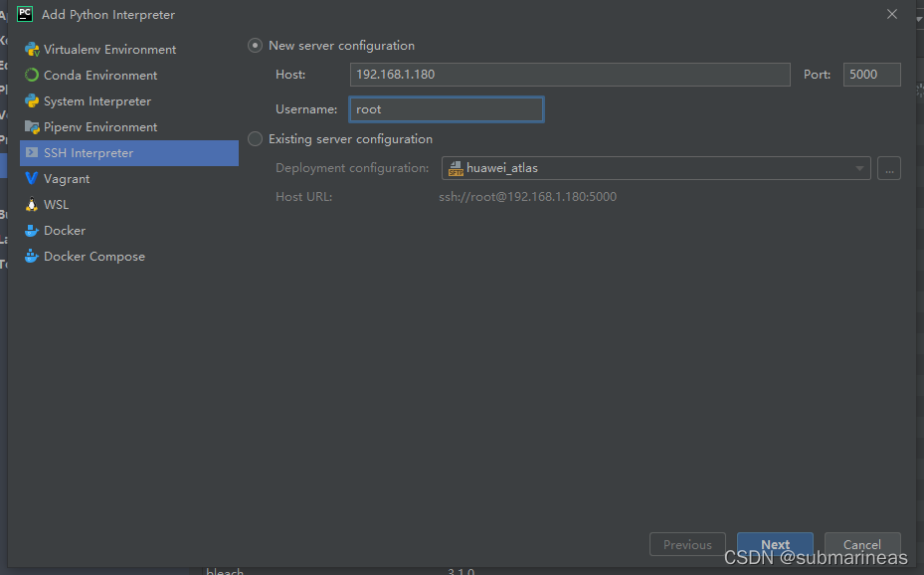This screenshot has height=575, width=924.
Task: Click the Host URL ssh://root@192.168.1.180:5000 text
Action: coord(527,197)
